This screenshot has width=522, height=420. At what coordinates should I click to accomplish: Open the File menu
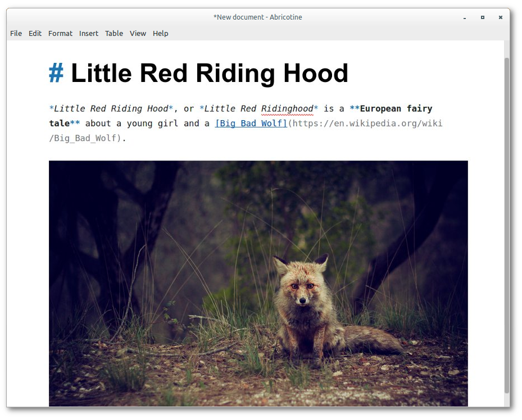(x=16, y=34)
